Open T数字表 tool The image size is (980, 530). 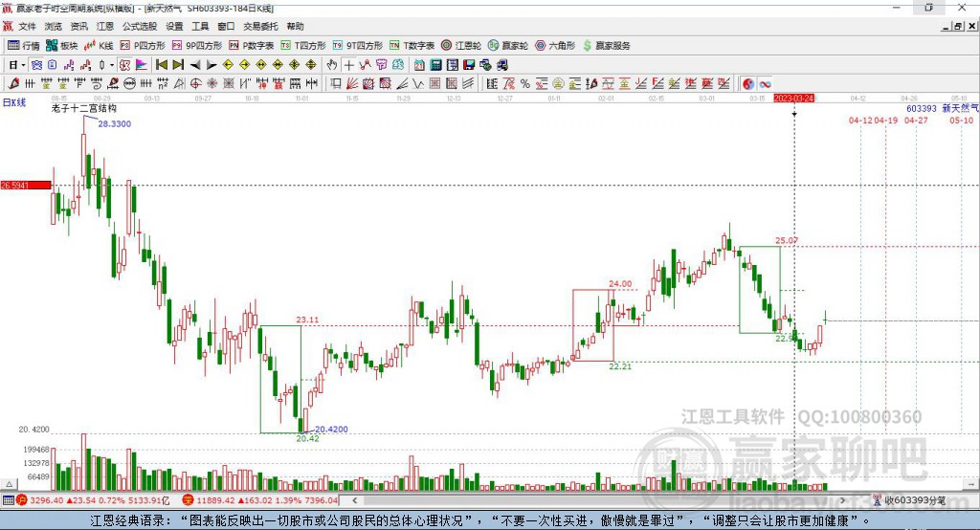tap(412, 46)
